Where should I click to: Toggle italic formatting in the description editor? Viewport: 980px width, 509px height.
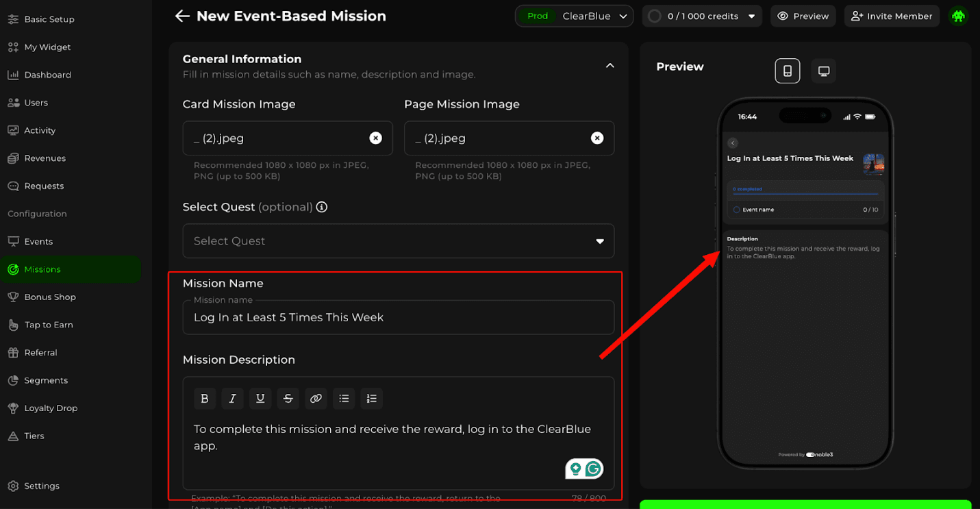[x=232, y=398]
